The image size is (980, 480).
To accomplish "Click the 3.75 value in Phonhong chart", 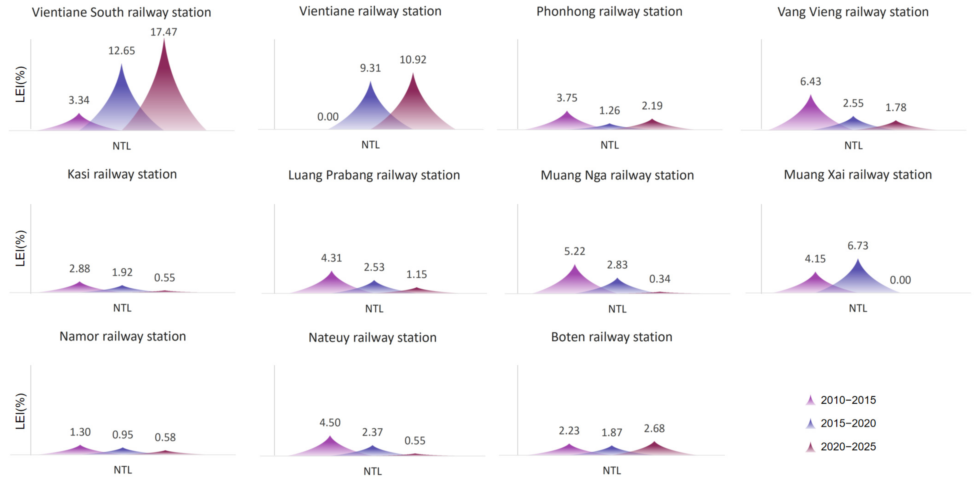I will pyautogui.click(x=567, y=98).
